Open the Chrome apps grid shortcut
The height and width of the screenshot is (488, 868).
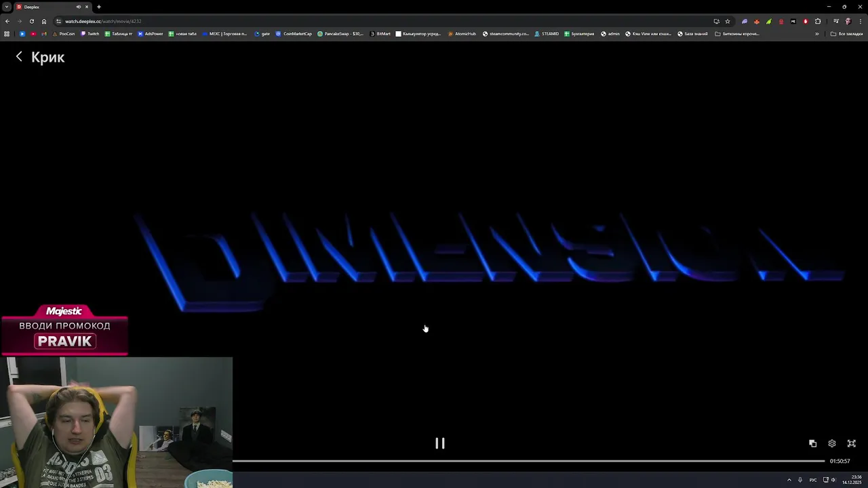click(x=7, y=34)
